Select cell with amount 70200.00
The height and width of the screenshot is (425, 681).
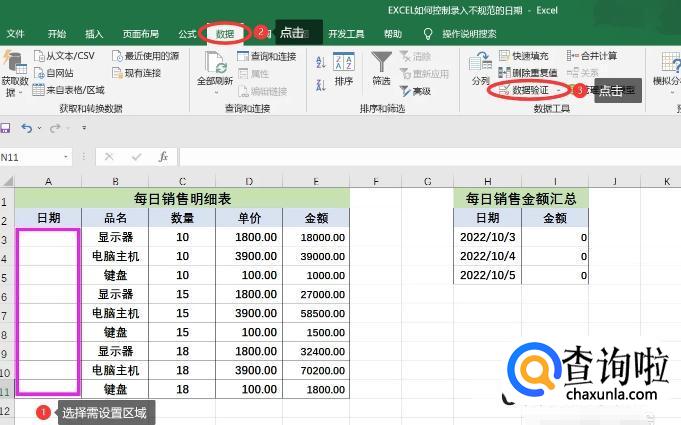pos(316,370)
